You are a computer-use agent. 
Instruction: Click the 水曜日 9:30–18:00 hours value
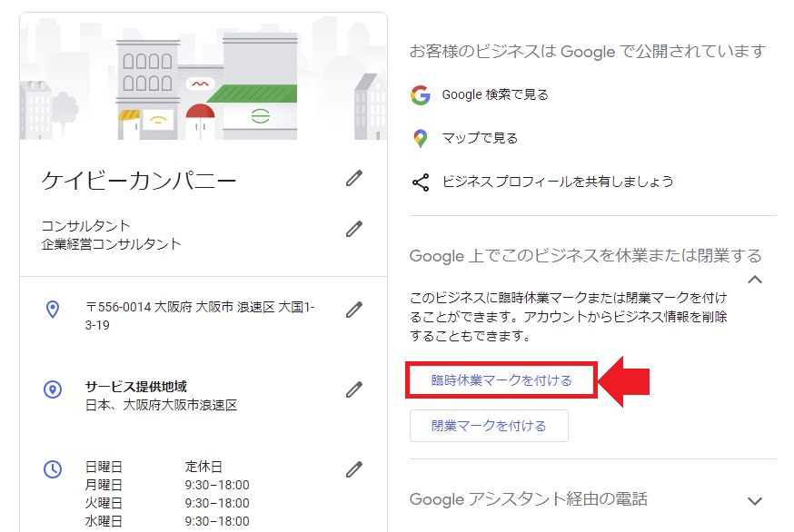point(217,521)
